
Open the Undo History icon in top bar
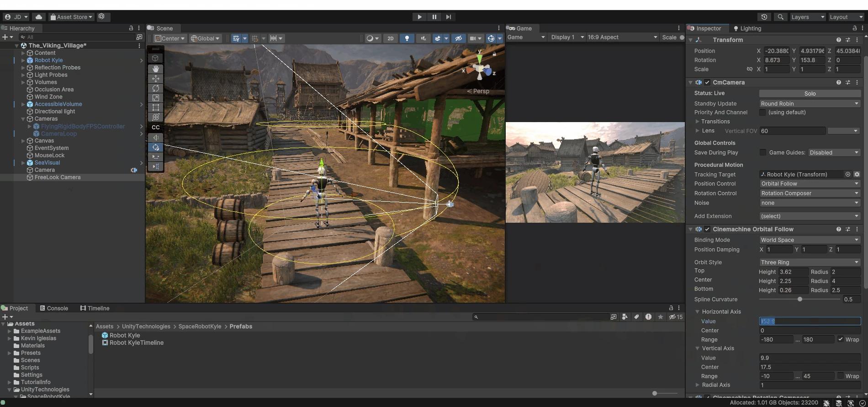(x=764, y=17)
